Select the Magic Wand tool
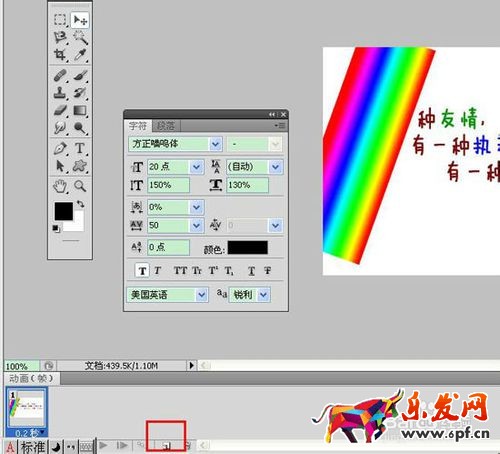Viewport: 500px width, 454px height. coord(80,37)
